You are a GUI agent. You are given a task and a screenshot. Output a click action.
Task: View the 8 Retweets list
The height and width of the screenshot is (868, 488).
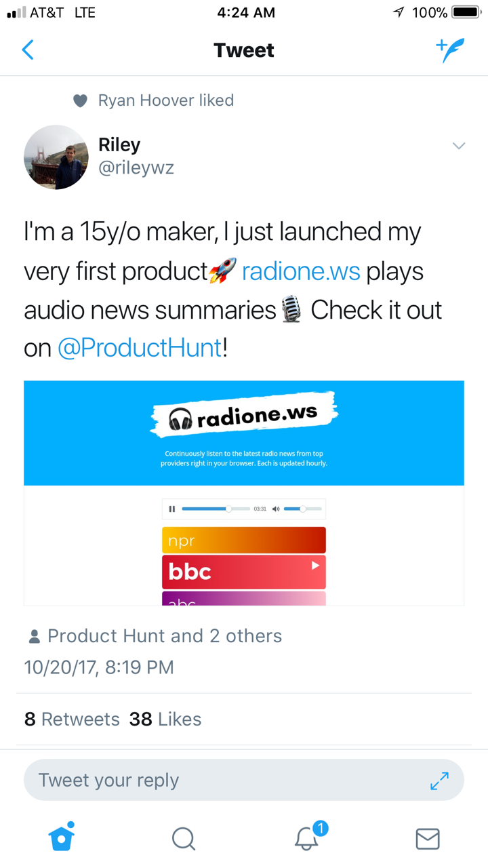pos(72,719)
